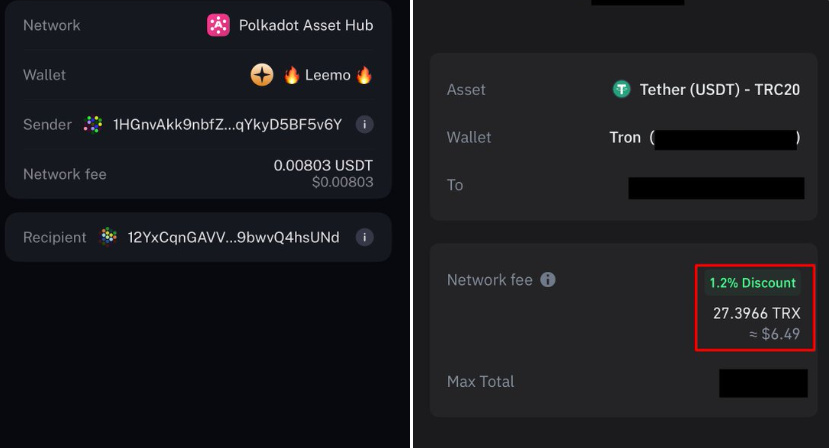The width and height of the screenshot is (829, 448).
Task: Select the Leemo wallet name
Action: [x=328, y=75]
